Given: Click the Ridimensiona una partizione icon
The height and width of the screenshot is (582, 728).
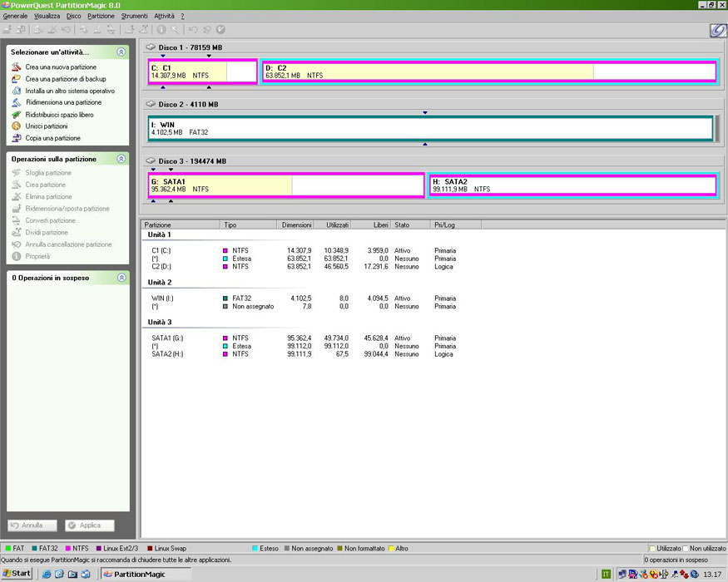Looking at the screenshot, I should [x=17, y=102].
